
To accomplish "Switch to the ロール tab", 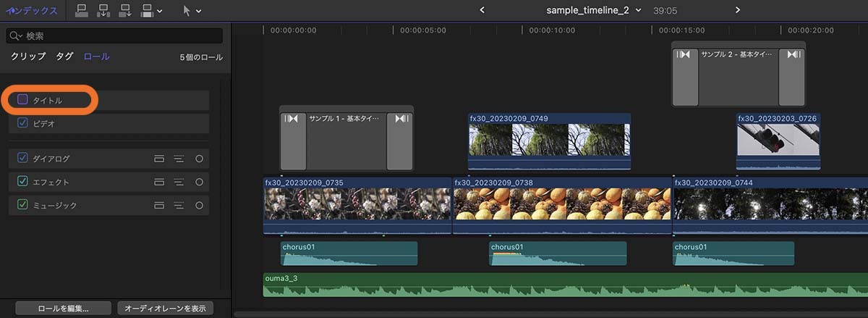I will click(x=97, y=57).
